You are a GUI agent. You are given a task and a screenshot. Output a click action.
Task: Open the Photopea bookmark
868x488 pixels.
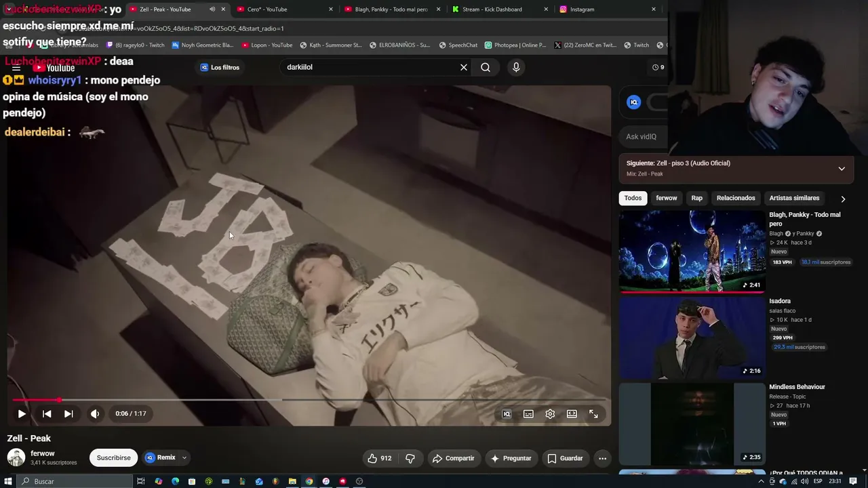click(515, 45)
